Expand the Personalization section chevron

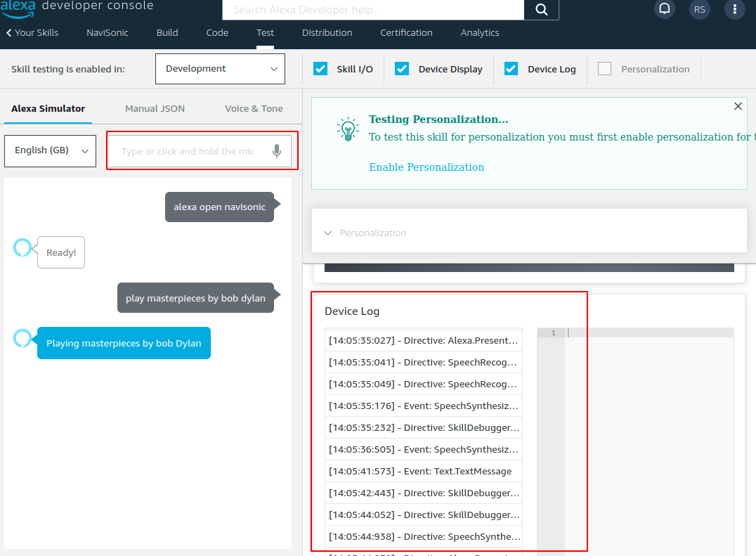click(x=328, y=233)
